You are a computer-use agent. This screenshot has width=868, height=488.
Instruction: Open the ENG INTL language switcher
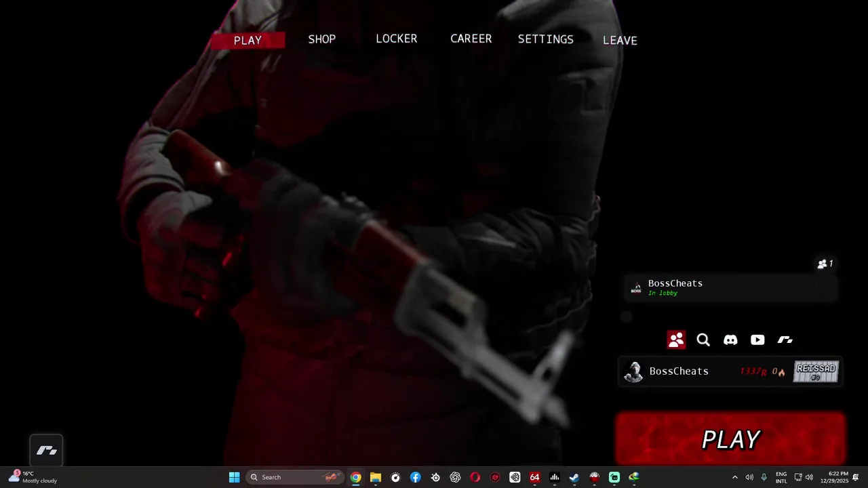coord(781,477)
